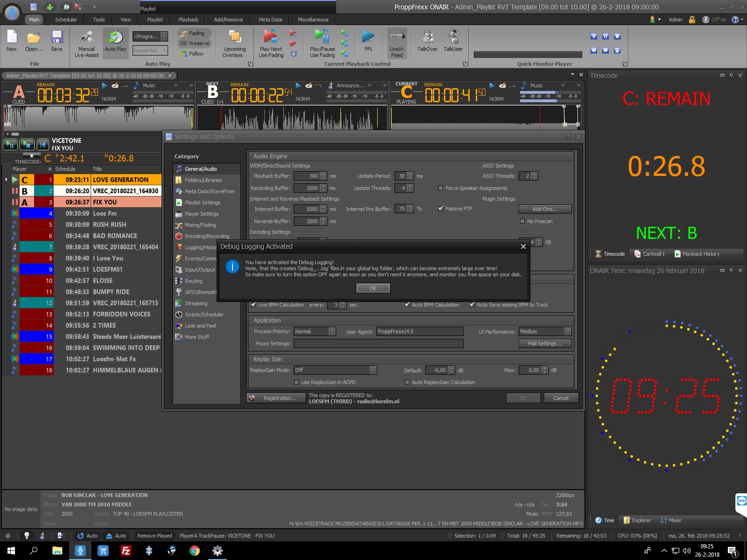747x560 pixels.
Task: Click the Add-Ons... button
Action: 545,209
